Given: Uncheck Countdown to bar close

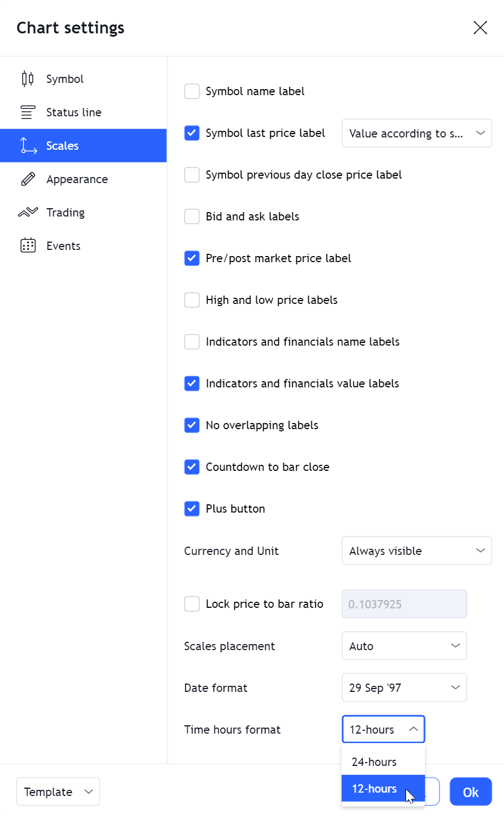Looking at the screenshot, I should [192, 467].
